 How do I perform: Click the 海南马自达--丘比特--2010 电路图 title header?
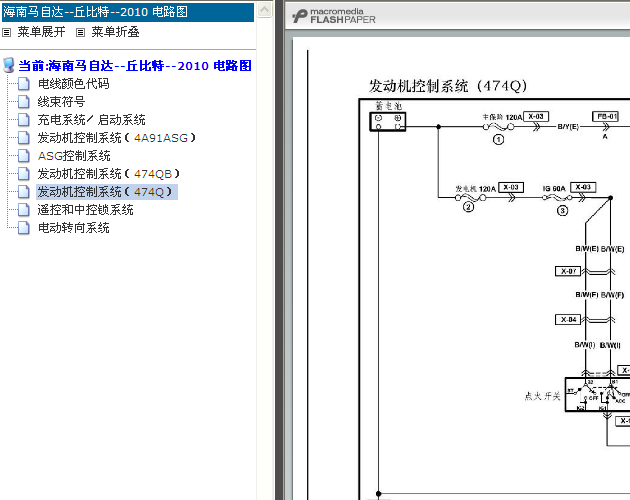click(128, 12)
